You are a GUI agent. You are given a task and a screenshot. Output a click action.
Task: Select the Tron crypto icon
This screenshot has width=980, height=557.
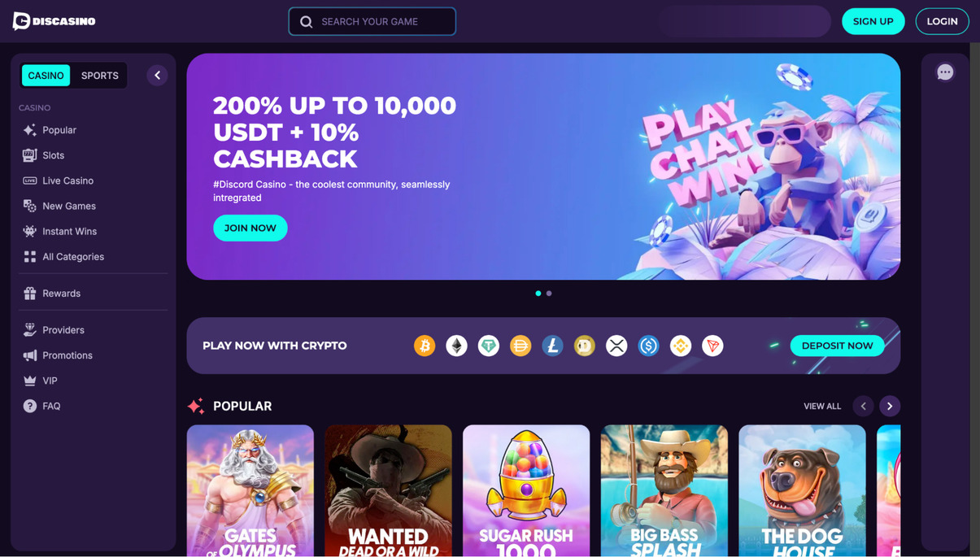712,346
